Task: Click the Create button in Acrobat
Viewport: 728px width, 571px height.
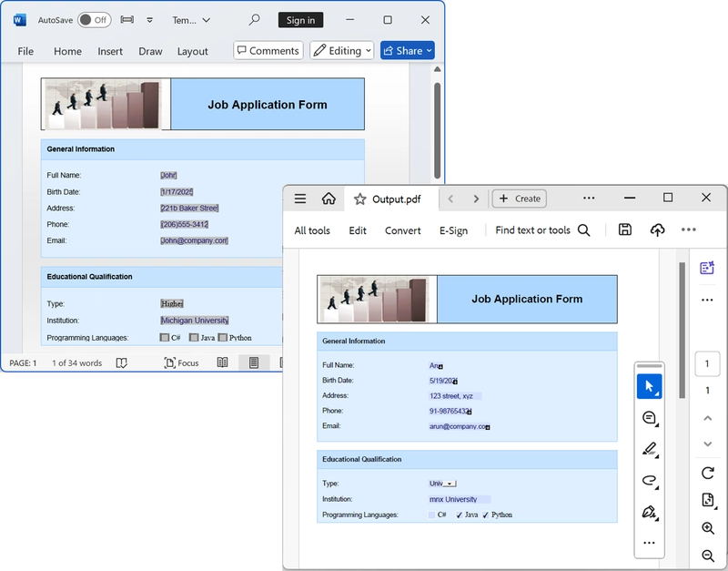Action: [x=519, y=199]
